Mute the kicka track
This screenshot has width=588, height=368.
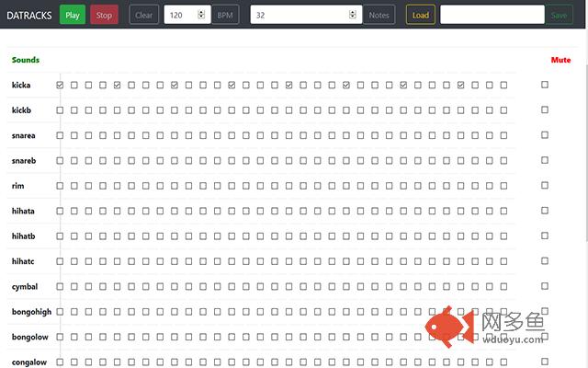545,85
